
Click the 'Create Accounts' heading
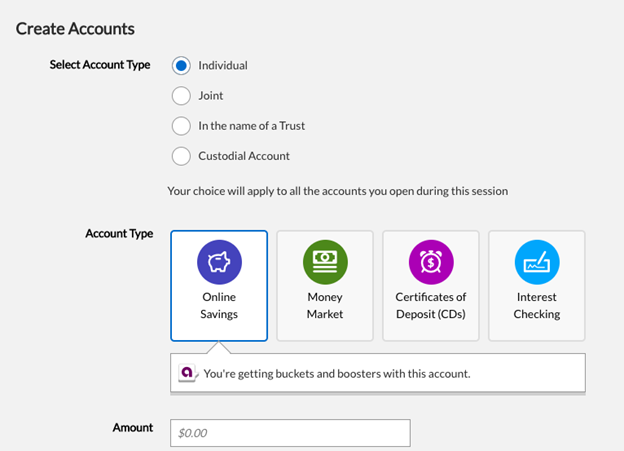(x=75, y=29)
